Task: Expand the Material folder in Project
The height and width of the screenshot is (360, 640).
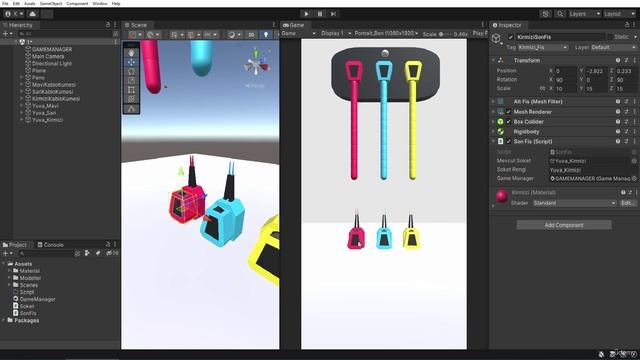Action: pos(9,271)
